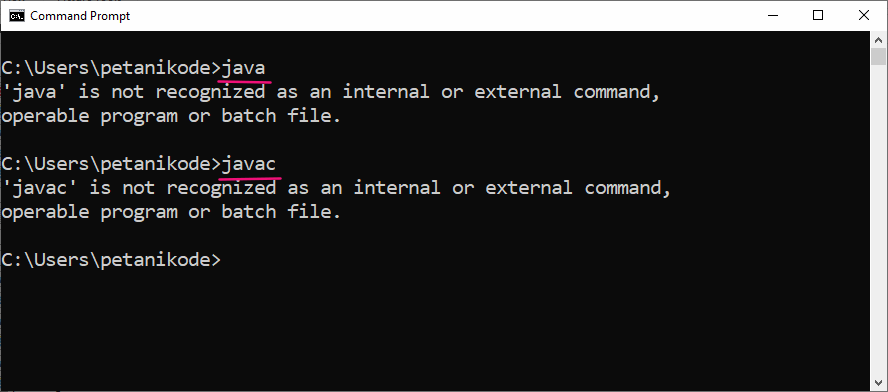Click the typed "javac" command on the second prompt
Screen dimensions: 888x392
[249, 165]
